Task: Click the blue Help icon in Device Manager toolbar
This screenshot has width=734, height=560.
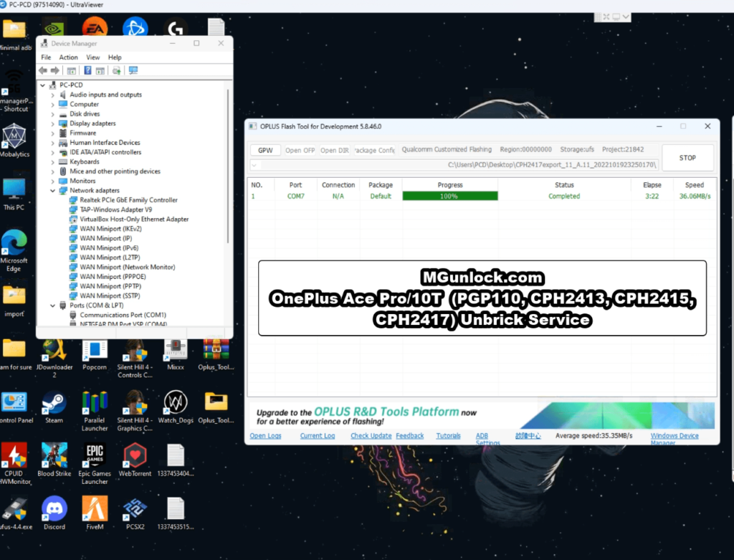Action: 87,70
